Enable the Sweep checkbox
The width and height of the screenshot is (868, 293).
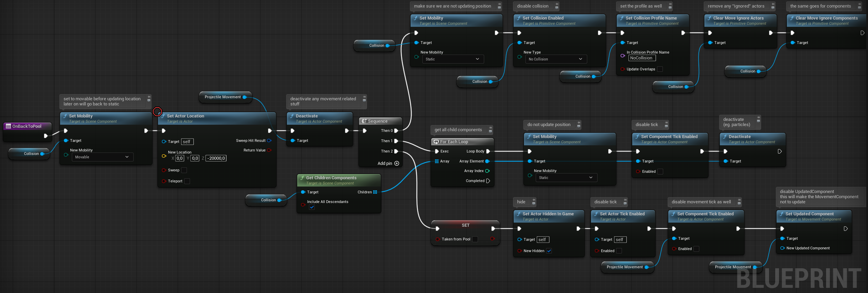(184, 170)
